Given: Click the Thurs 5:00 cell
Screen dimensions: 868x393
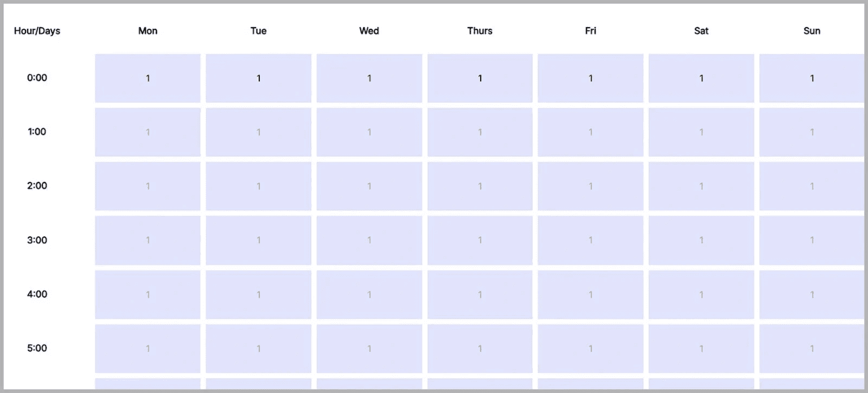Looking at the screenshot, I should tap(480, 349).
